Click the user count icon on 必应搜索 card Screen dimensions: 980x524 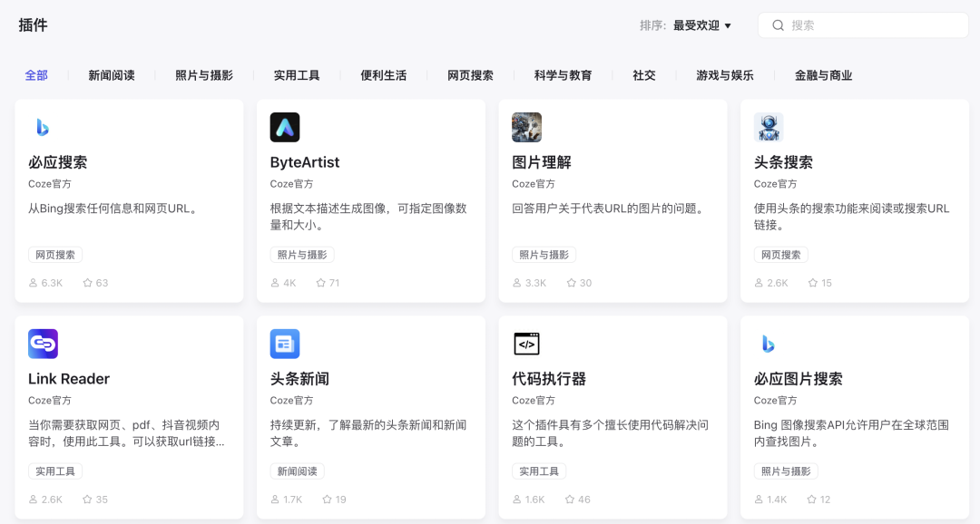34,283
